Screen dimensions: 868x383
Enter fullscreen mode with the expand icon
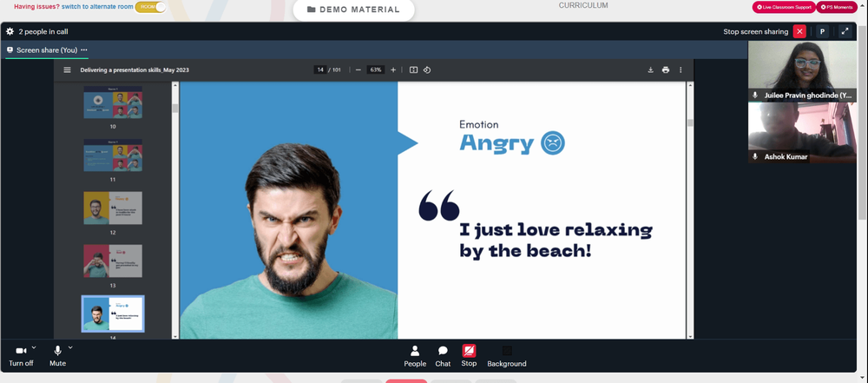pos(845,31)
